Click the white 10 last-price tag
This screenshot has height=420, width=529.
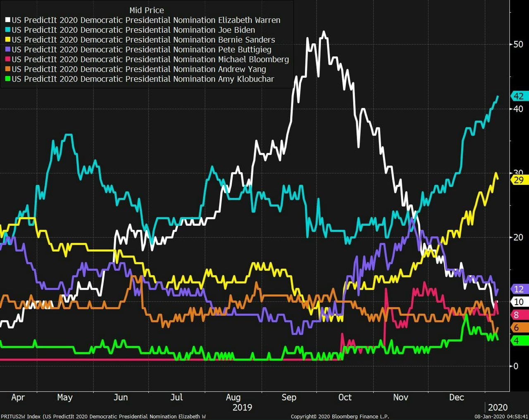(519, 302)
